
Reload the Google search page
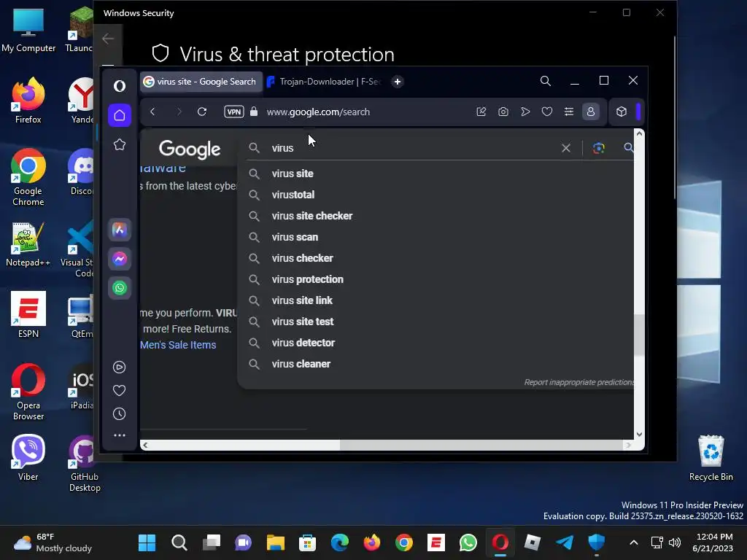pos(202,112)
